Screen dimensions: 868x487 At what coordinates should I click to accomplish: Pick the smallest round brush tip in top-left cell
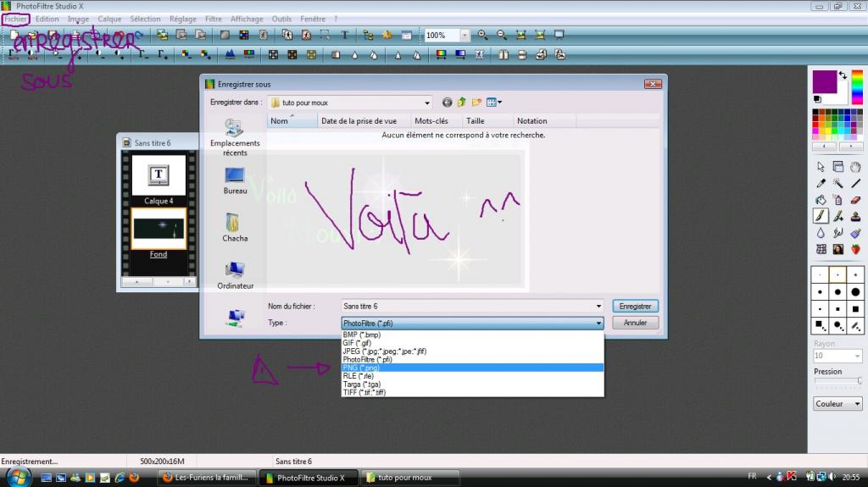pos(820,274)
